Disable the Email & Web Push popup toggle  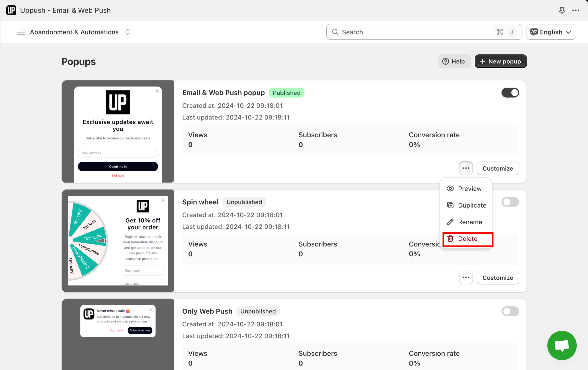tap(510, 93)
